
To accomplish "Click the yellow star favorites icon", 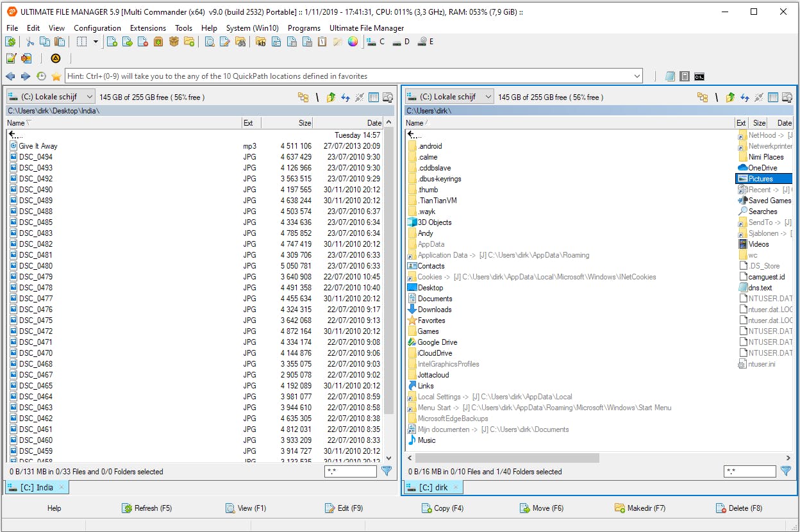I will (x=56, y=76).
